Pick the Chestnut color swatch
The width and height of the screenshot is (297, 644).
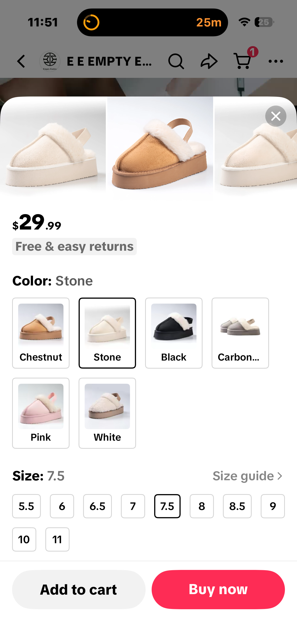point(41,333)
